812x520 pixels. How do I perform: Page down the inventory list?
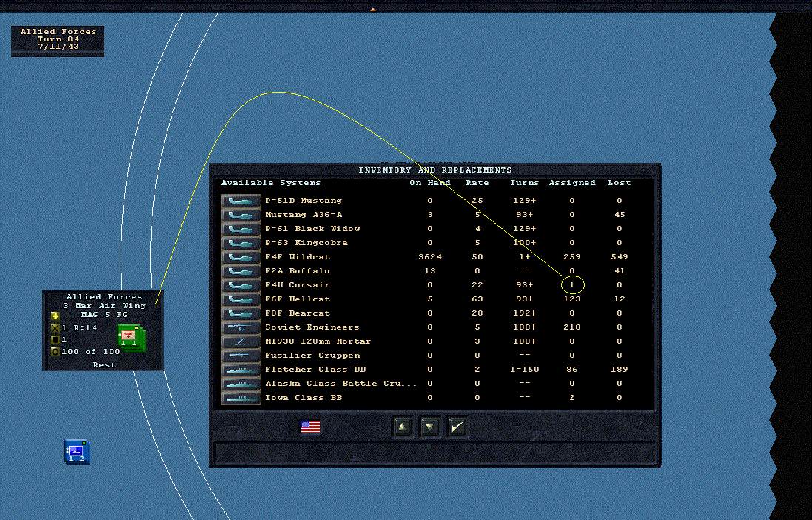[x=430, y=427]
